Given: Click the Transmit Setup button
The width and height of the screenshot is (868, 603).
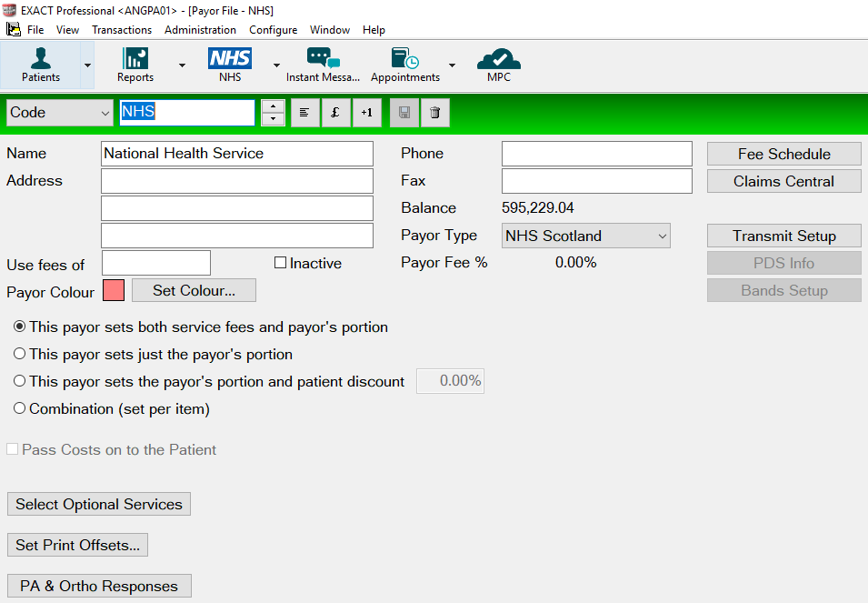Looking at the screenshot, I should (x=783, y=236).
